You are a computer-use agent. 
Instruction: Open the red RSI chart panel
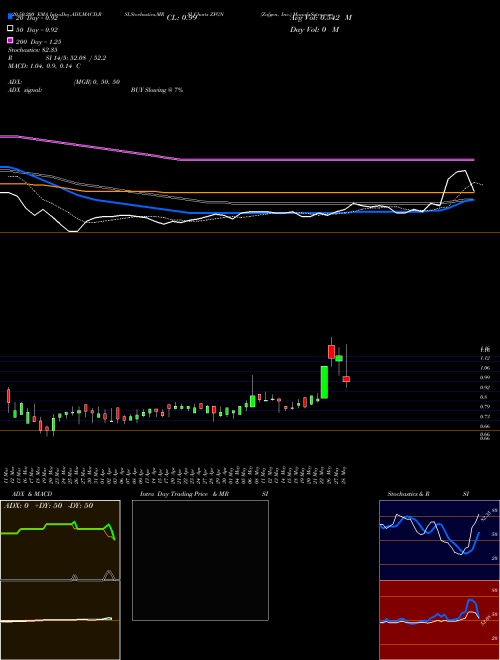click(439, 620)
